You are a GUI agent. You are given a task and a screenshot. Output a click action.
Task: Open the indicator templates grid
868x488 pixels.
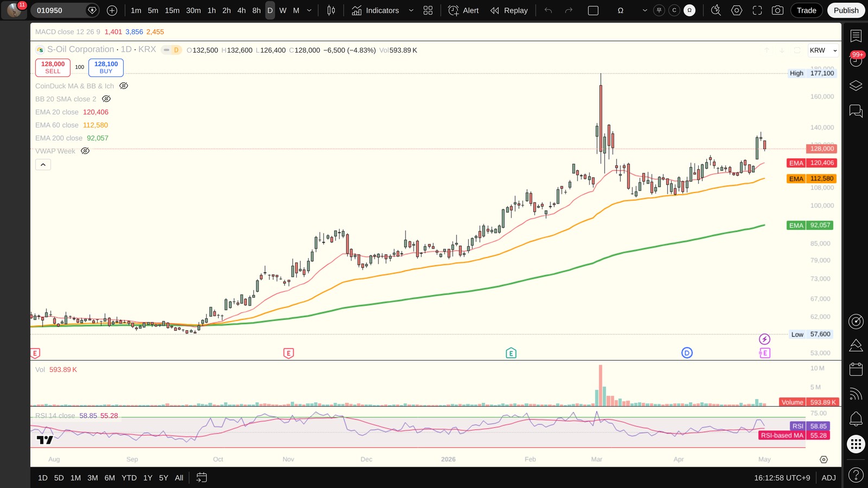tap(428, 10)
